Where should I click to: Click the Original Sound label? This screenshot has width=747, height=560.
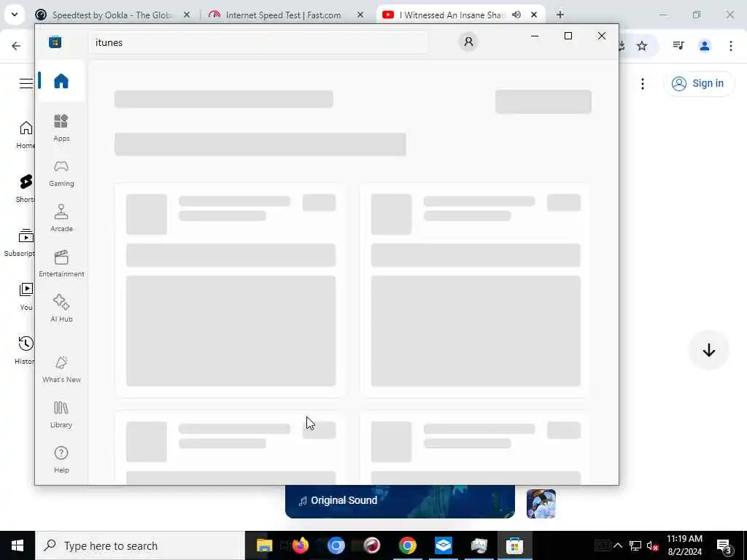coord(344,500)
